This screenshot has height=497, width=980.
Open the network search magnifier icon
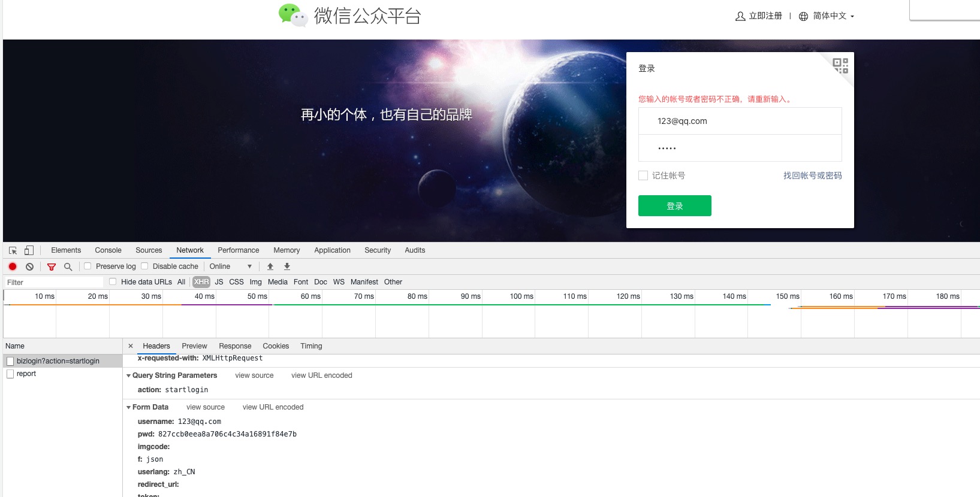pyautogui.click(x=68, y=266)
